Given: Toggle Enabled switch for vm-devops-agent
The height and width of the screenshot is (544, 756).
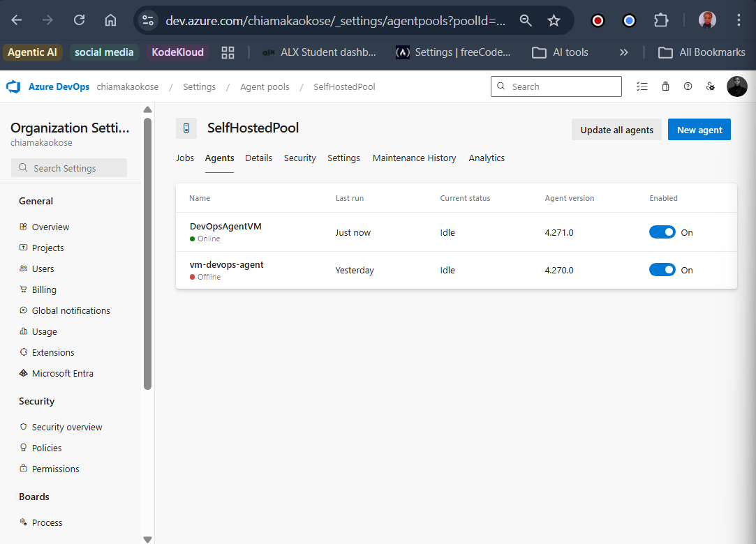Looking at the screenshot, I should [662, 270].
